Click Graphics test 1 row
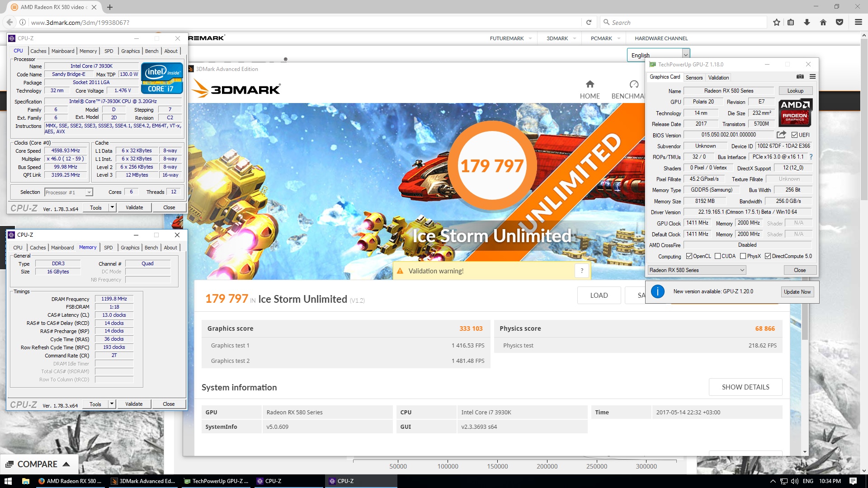Screen dimensions: 868x488 click(x=346, y=345)
